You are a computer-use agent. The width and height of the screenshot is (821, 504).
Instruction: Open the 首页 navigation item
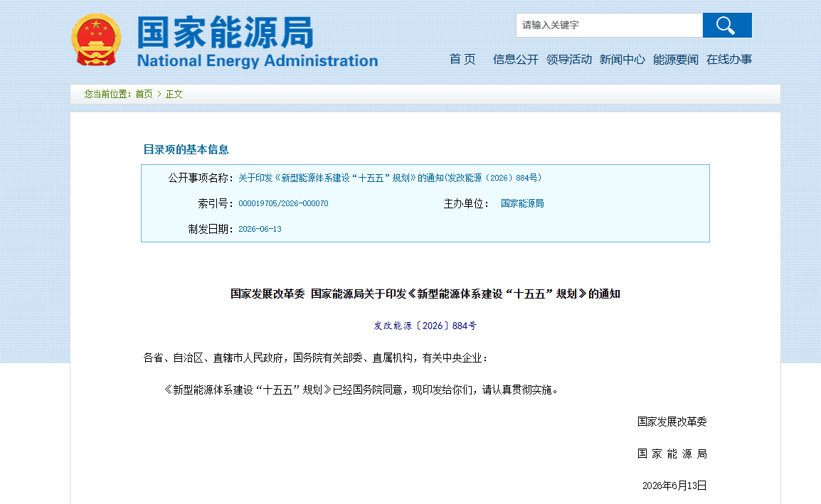(x=462, y=59)
